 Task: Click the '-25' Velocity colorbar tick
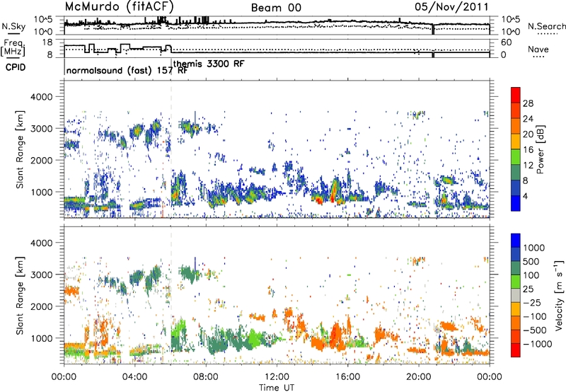tap(532, 302)
